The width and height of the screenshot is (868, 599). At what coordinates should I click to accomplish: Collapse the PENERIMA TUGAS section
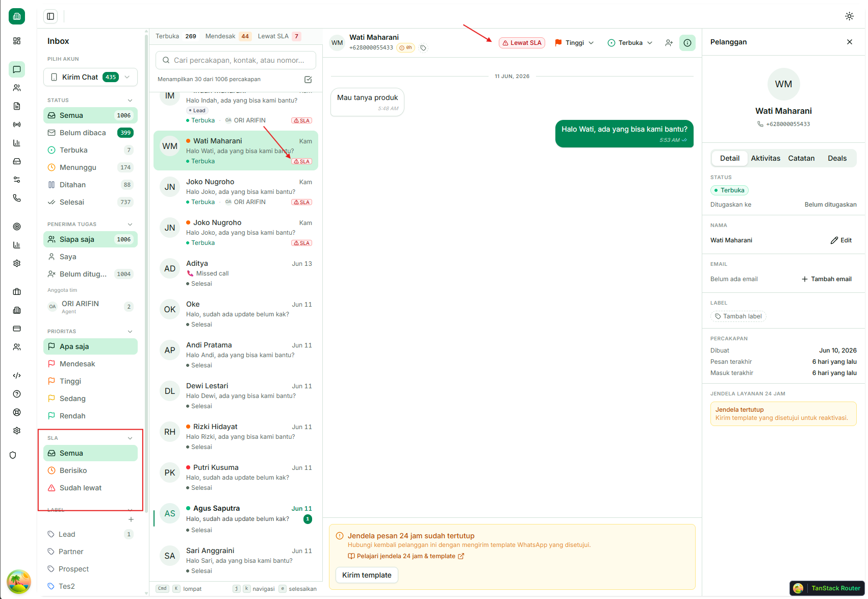coord(130,224)
